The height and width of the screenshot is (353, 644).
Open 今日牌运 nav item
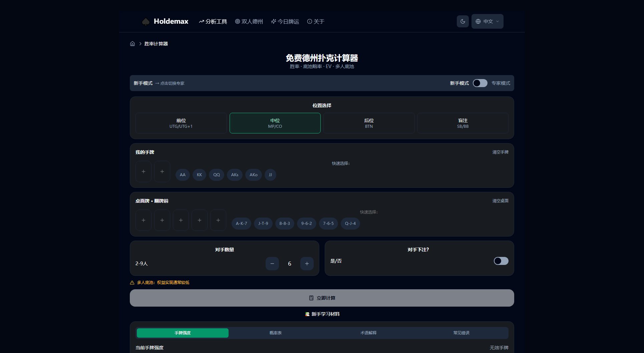(x=285, y=21)
